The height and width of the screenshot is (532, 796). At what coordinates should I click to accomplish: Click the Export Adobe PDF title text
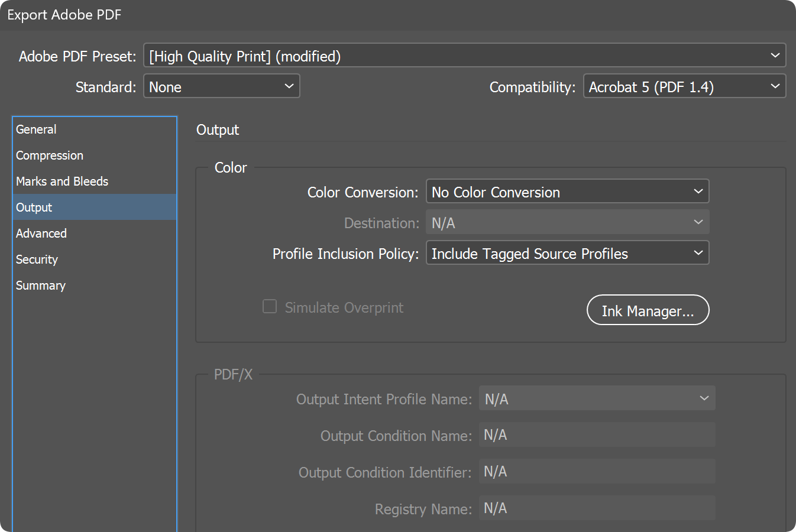point(64,15)
